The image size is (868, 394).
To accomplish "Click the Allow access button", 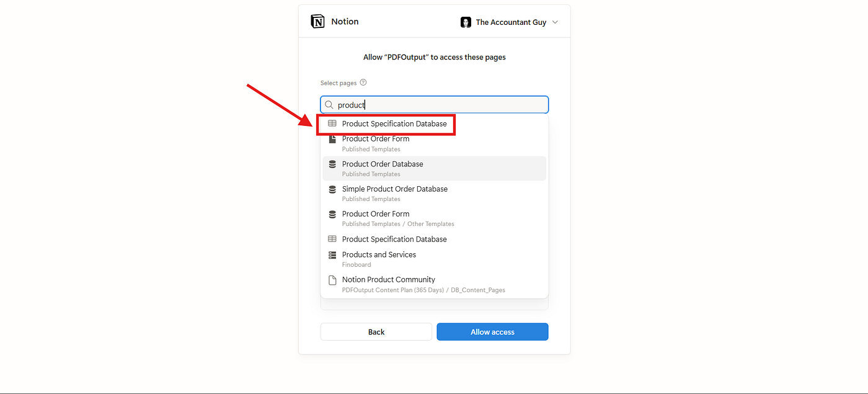I will pyautogui.click(x=492, y=332).
